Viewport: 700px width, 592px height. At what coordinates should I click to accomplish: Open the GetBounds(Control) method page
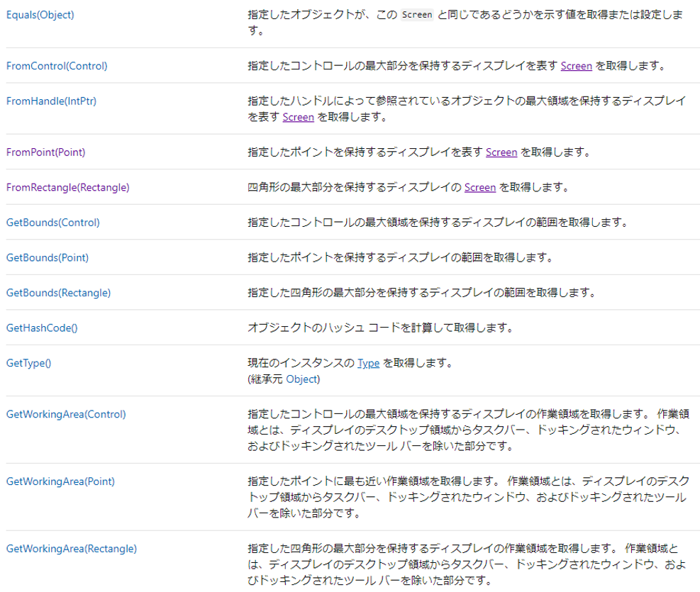click(x=53, y=222)
